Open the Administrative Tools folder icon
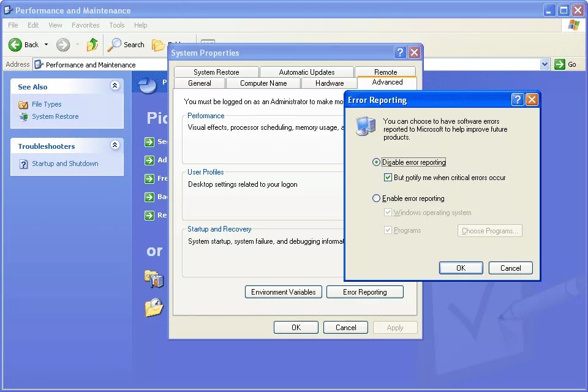588x392 pixels. [x=154, y=279]
